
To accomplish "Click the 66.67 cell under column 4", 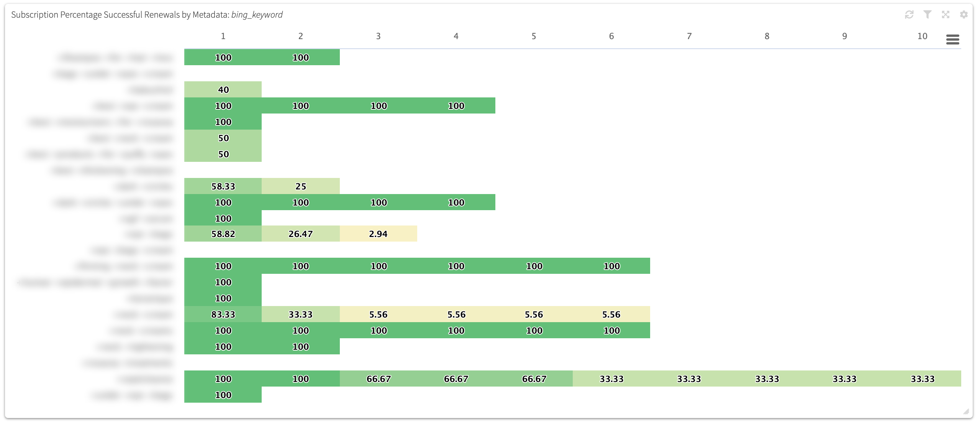I will point(456,379).
